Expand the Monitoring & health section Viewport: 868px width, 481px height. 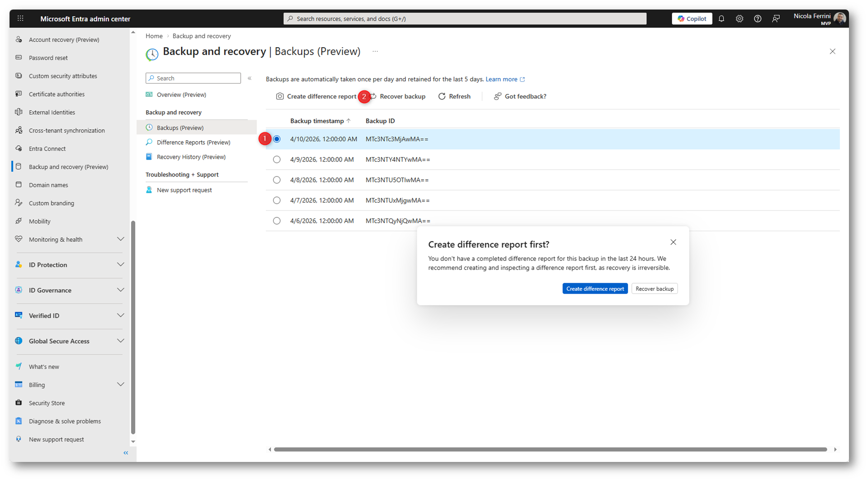[121, 239]
